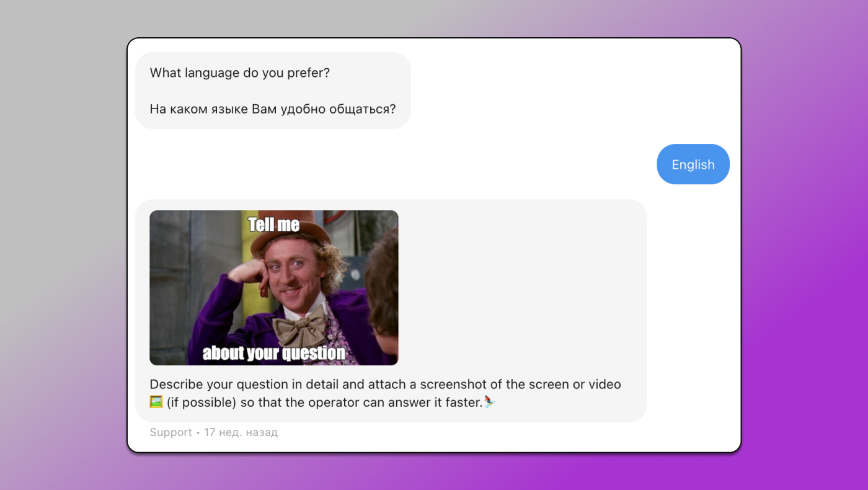Click the beige bow tie in the meme
The width and height of the screenshot is (868, 490).
[x=301, y=323]
